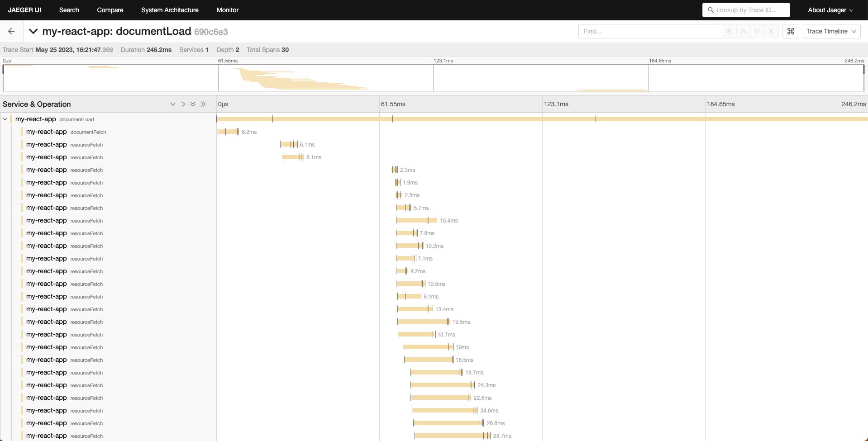Click the JAEGER UI home link
This screenshot has height=441, width=868.
pyautogui.click(x=24, y=9)
